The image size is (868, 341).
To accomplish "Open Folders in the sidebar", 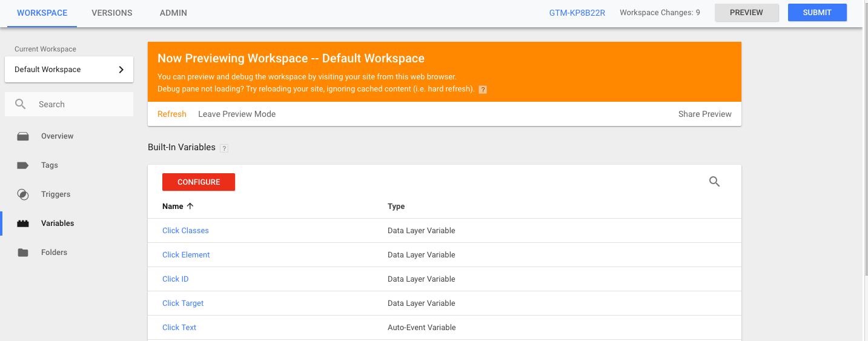I will click(x=54, y=253).
